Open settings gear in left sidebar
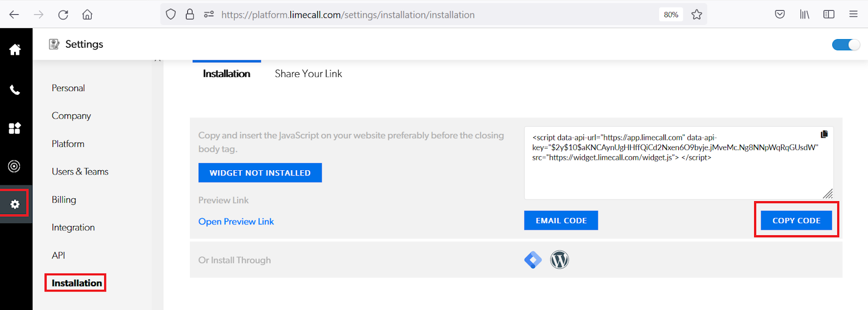Screen dimensions: 868x310 (x=15, y=204)
